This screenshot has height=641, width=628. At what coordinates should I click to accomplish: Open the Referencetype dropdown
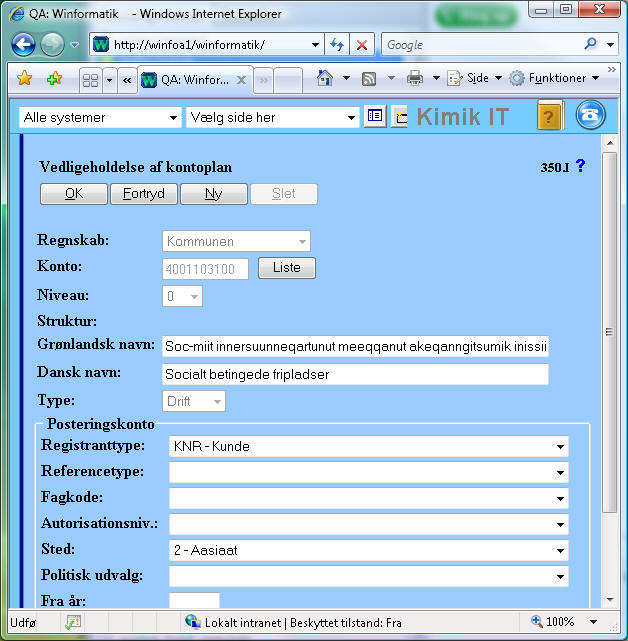coord(368,473)
